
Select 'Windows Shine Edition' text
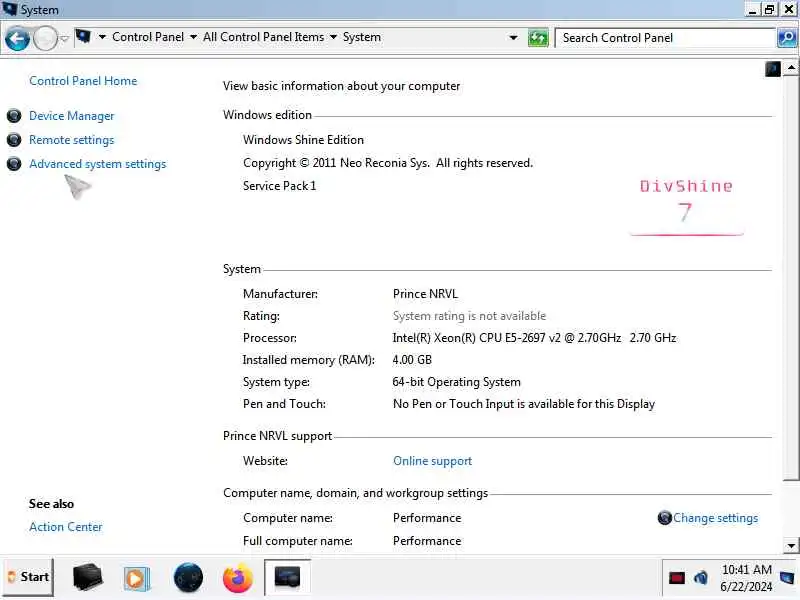pyautogui.click(x=303, y=140)
